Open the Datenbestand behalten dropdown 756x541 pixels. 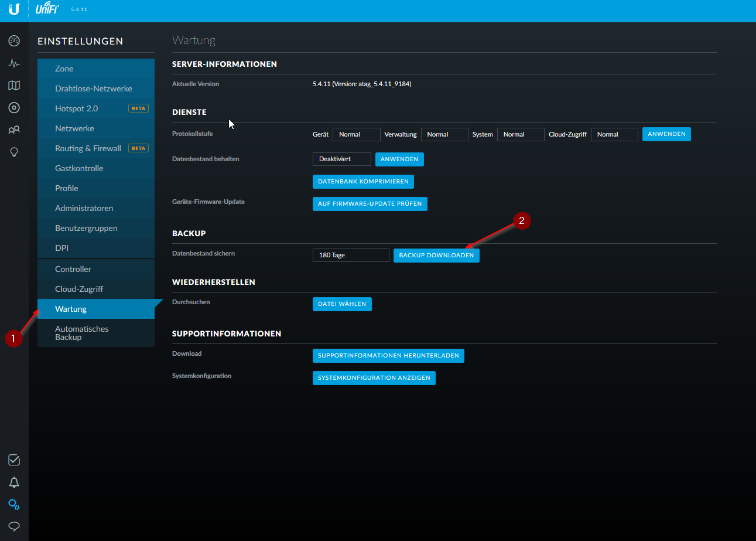341,159
